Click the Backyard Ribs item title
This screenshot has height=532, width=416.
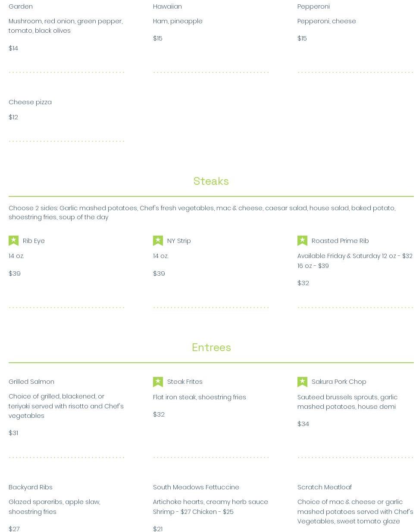click(31, 487)
